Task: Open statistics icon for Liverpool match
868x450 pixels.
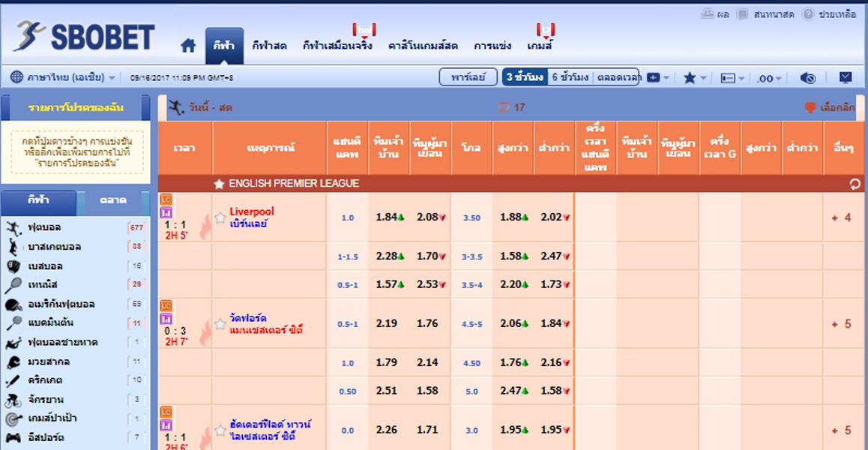Action: point(166,212)
